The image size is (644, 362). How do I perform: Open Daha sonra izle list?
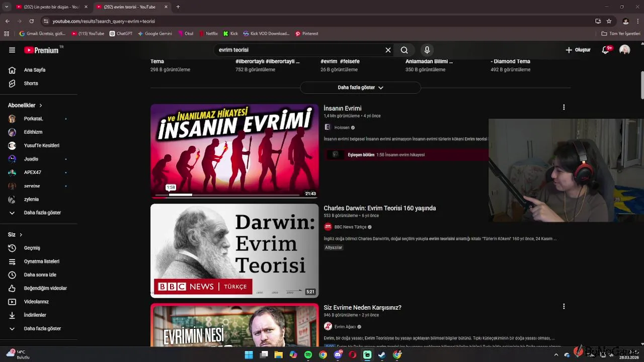click(39, 275)
